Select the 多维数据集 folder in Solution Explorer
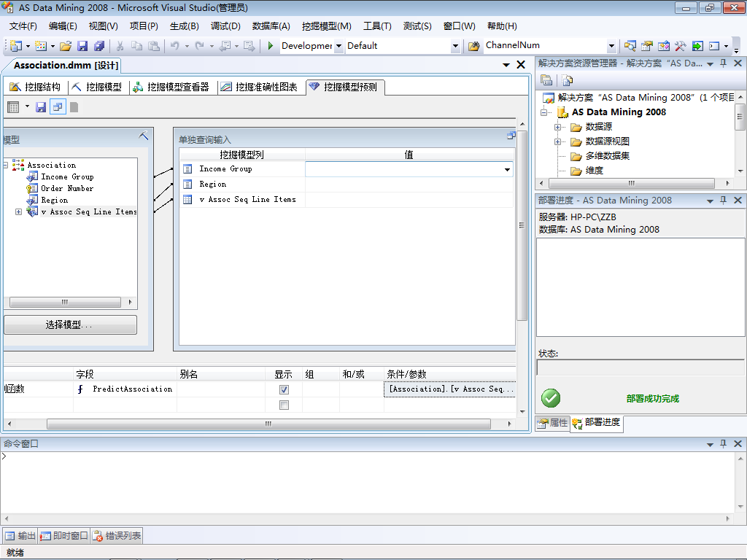 (x=607, y=156)
